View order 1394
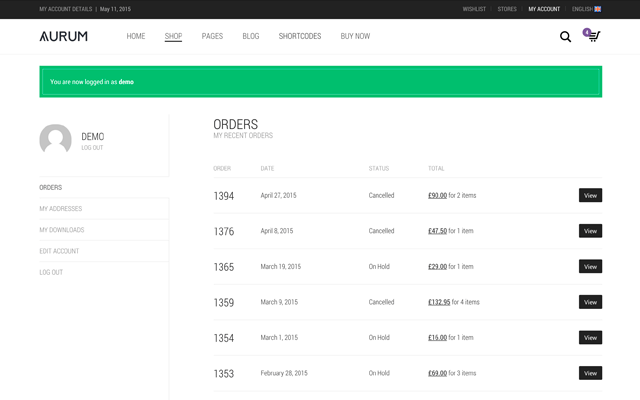This screenshot has width=640, height=400. (590, 196)
